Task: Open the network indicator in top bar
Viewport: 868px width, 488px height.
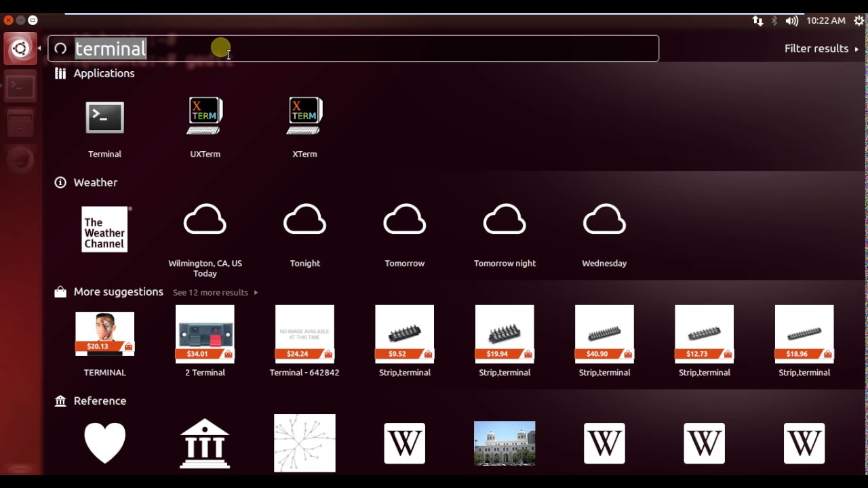Action: [x=757, y=20]
